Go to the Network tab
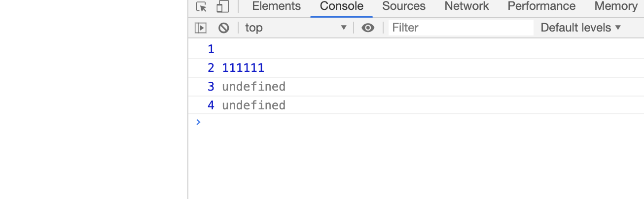Viewport: 644px width, 199px height. click(x=466, y=6)
